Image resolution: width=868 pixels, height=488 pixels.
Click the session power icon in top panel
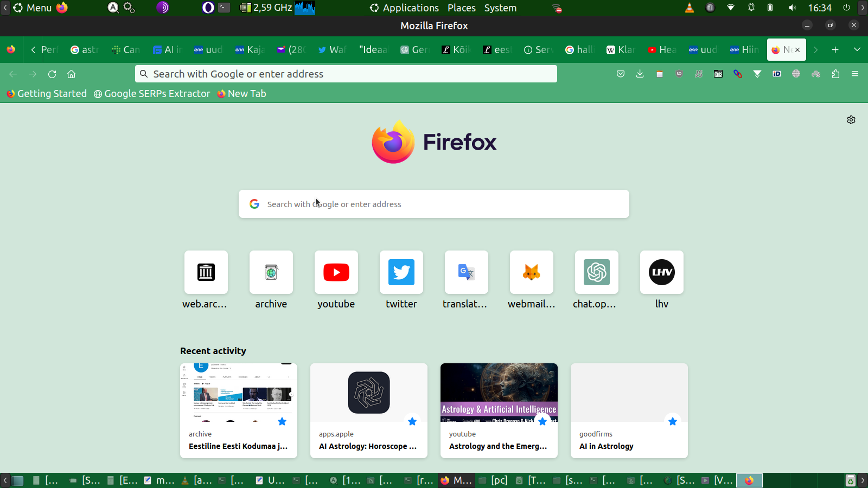tap(846, 8)
